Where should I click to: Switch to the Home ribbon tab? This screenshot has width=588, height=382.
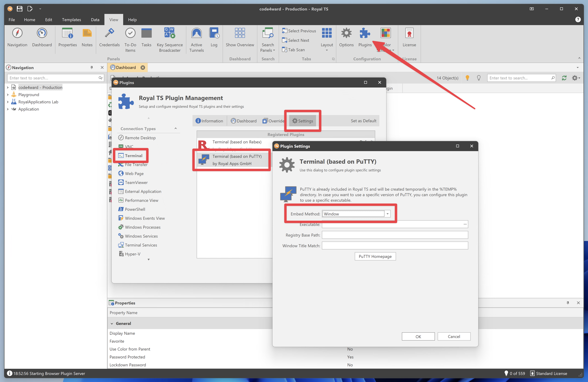click(x=29, y=20)
